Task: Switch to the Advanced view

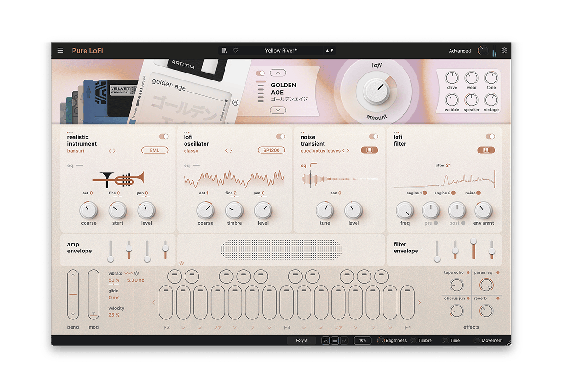Action: point(460,50)
